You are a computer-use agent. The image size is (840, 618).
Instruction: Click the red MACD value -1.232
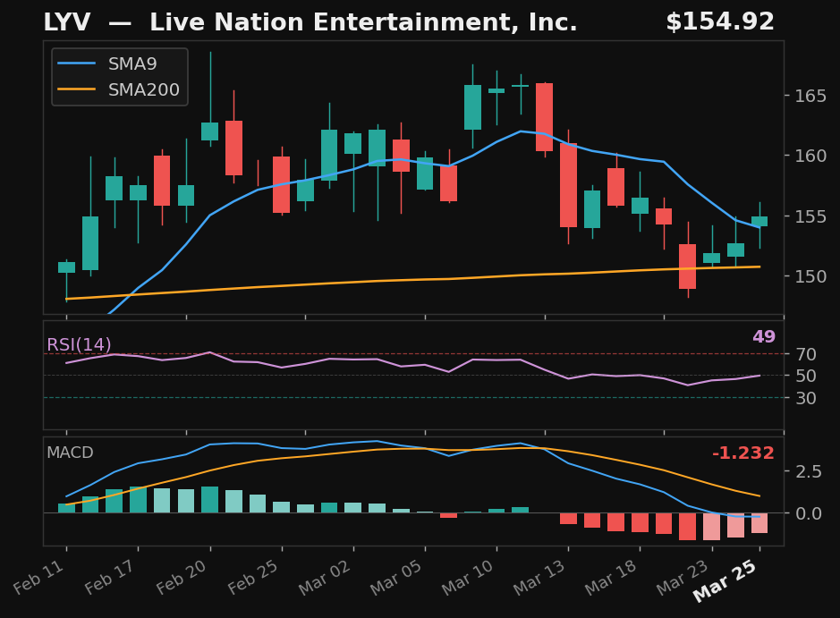point(742,453)
